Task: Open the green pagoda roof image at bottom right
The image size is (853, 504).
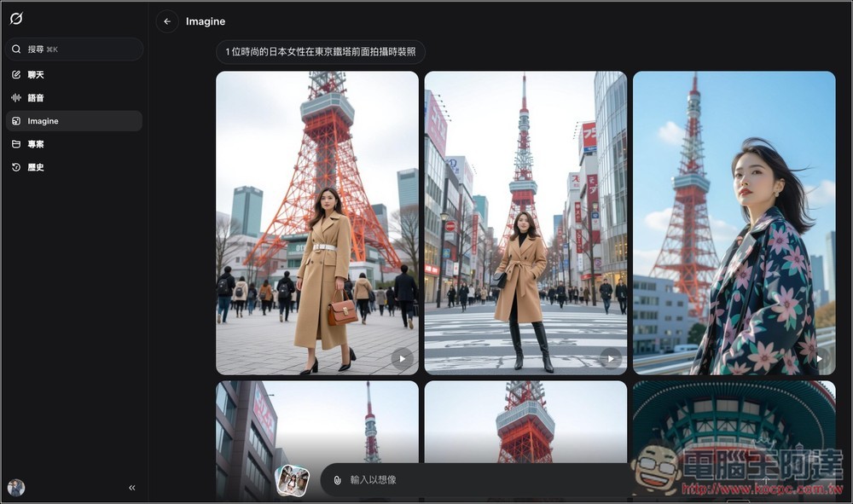Action: (x=734, y=418)
